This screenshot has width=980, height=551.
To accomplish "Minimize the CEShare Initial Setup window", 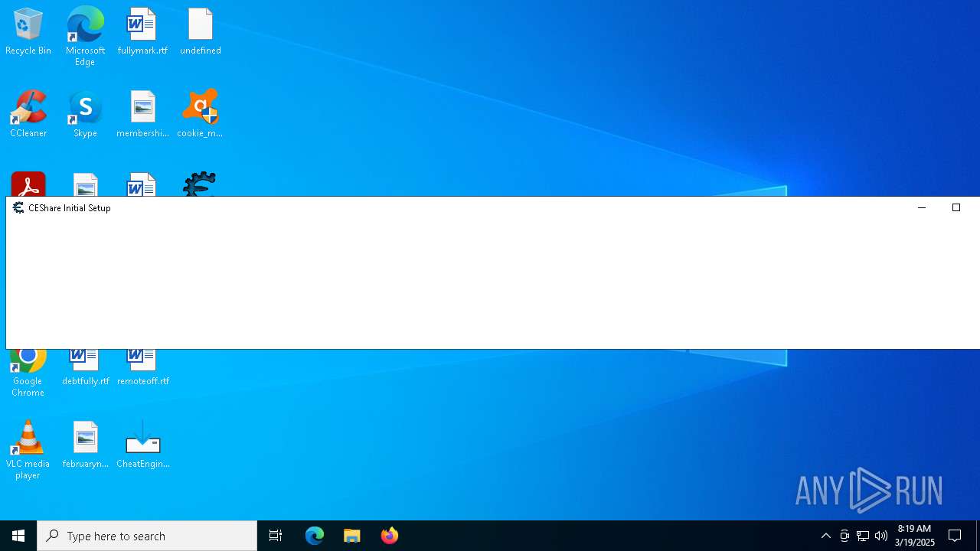I will click(x=922, y=207).
